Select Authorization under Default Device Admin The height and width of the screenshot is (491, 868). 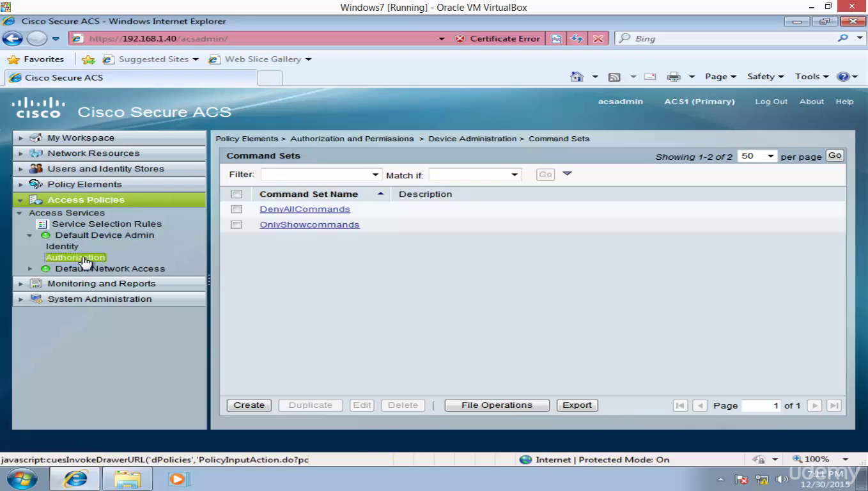(75, 258)
